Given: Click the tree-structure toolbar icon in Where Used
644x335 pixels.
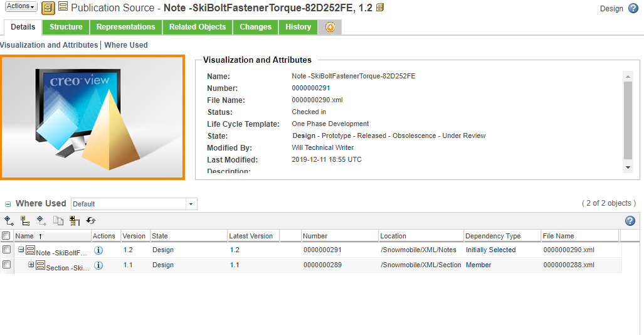Looking at the screenshot, I should tap(25, 221).
